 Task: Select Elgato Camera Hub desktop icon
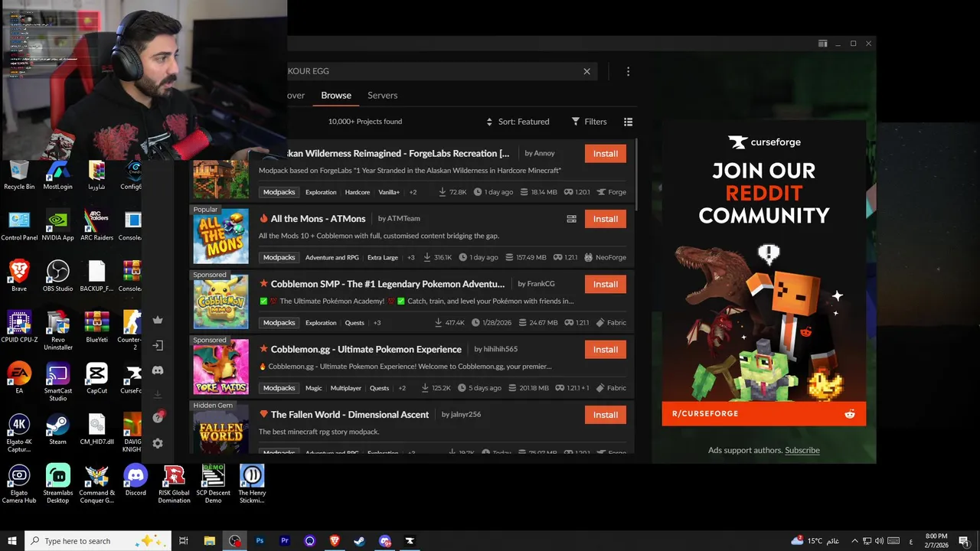point(19,484)
